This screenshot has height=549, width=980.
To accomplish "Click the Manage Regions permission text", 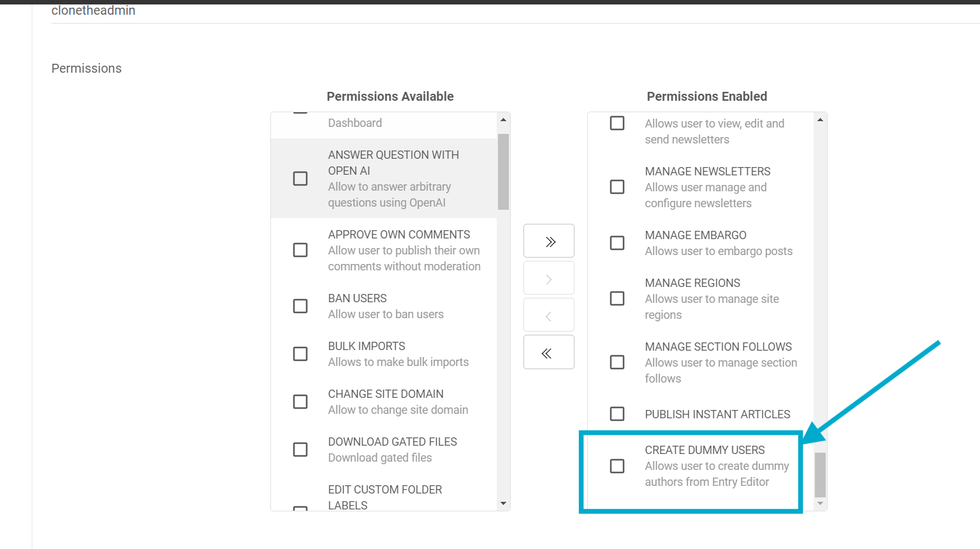I will point(692,283).
